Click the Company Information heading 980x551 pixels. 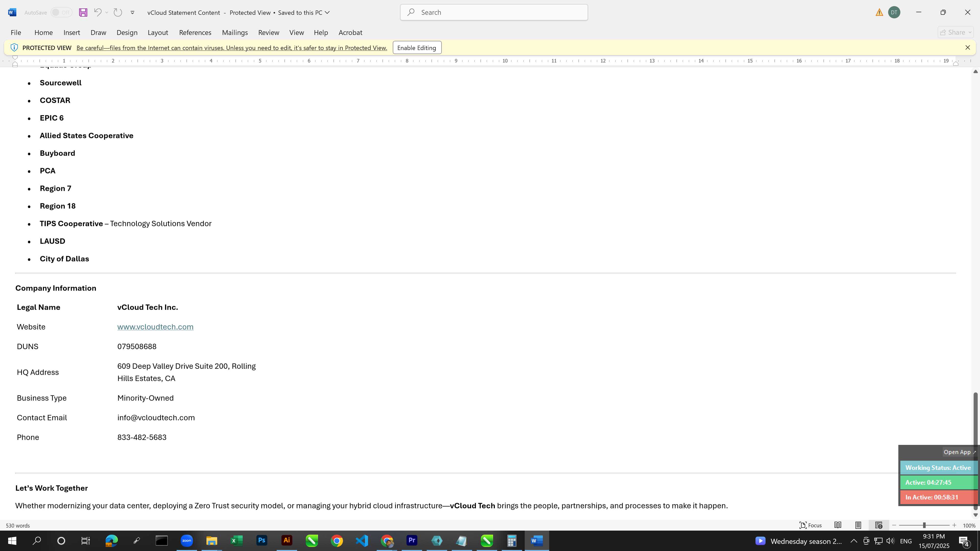coord(56,288)
